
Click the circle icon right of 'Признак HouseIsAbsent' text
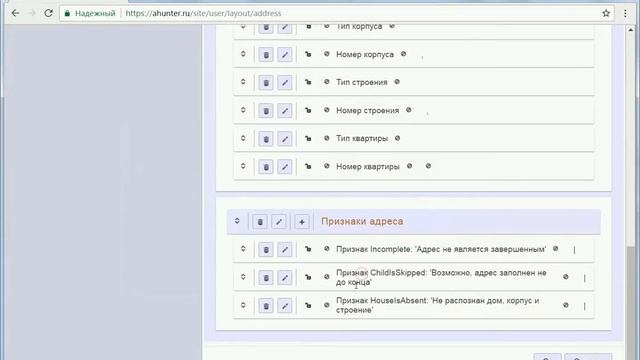click(566, 305)
